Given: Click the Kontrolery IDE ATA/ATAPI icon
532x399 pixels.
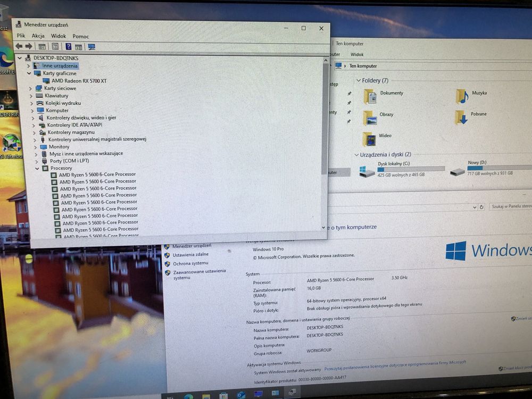Looking at the screenshot, I should tap(41, 125).
